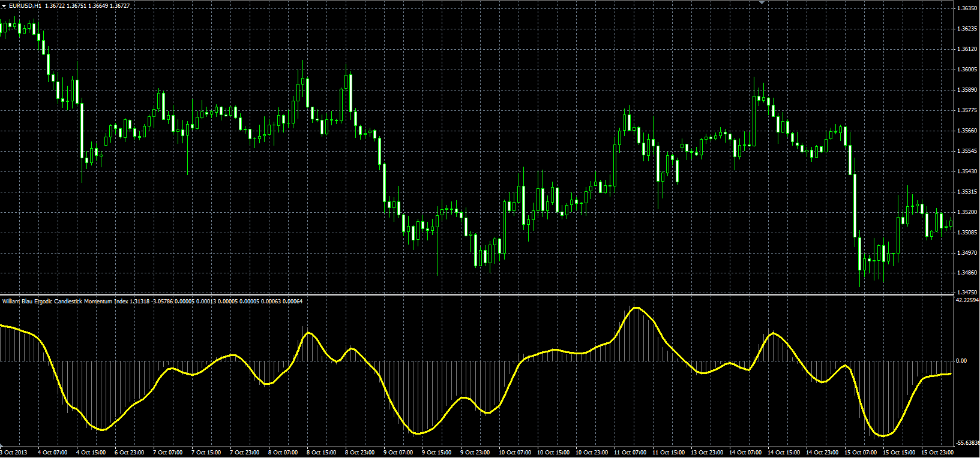Select the 13 Oct 23:00 time label

tap(707, 453)
